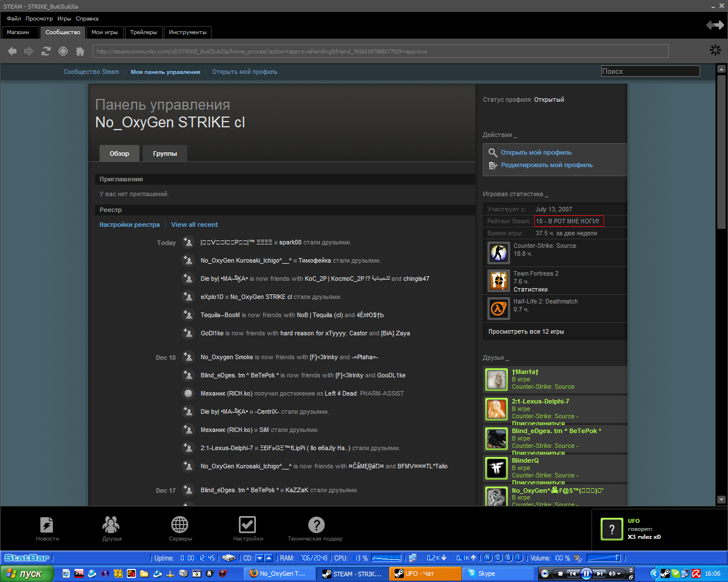Screen dimensions: 728x582
Task: Click the Steam tray icon
Action: tap(665, 573)
